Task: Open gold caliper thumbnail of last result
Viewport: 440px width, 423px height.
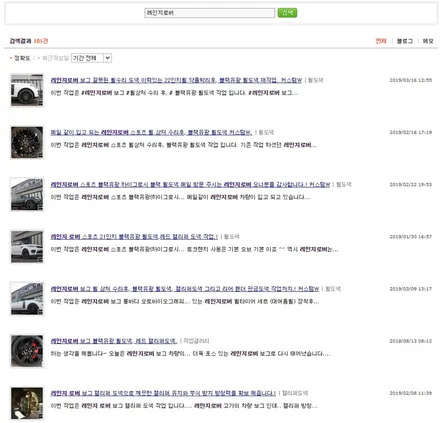Action: (27, 403)
